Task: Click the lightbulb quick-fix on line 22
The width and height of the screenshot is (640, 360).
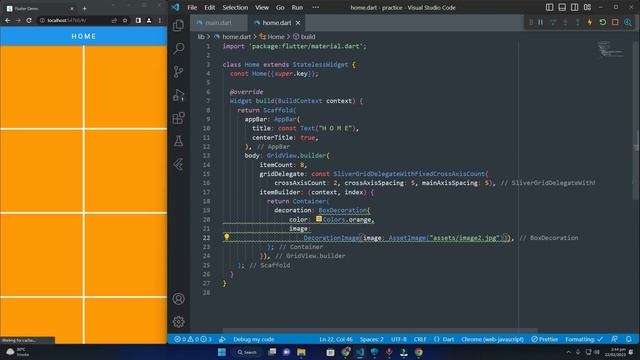Action: [227, 237]
